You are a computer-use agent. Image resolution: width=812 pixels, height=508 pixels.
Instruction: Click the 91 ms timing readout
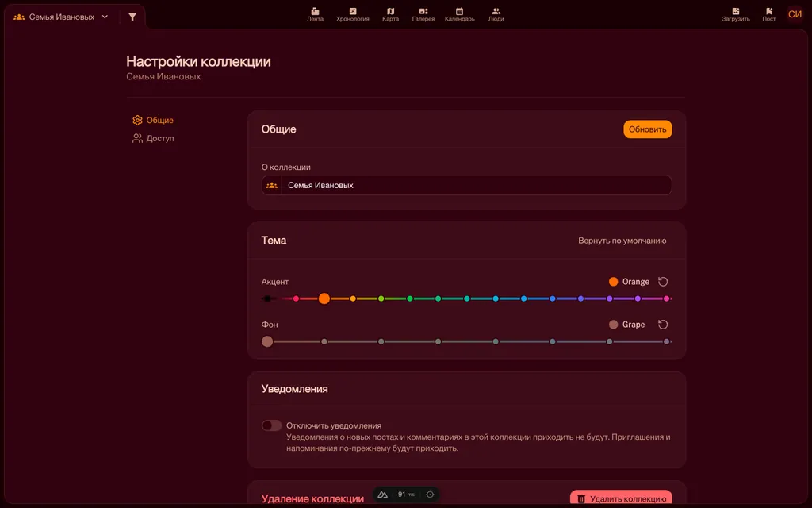[x=406, y=495]
